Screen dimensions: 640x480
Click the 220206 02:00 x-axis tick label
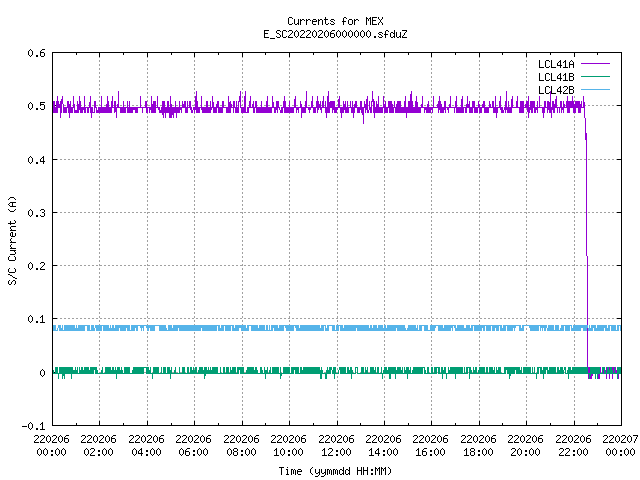coord(98,445)
